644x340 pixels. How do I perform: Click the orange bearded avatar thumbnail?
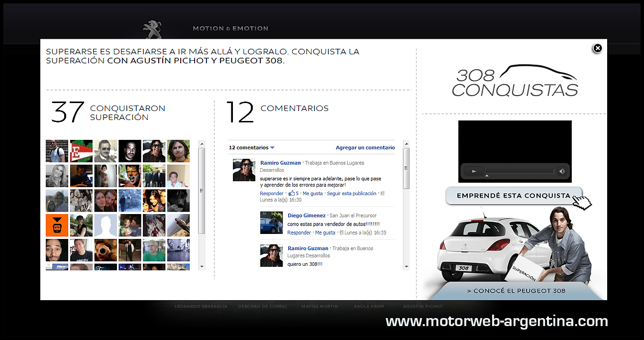coord(57,226)
